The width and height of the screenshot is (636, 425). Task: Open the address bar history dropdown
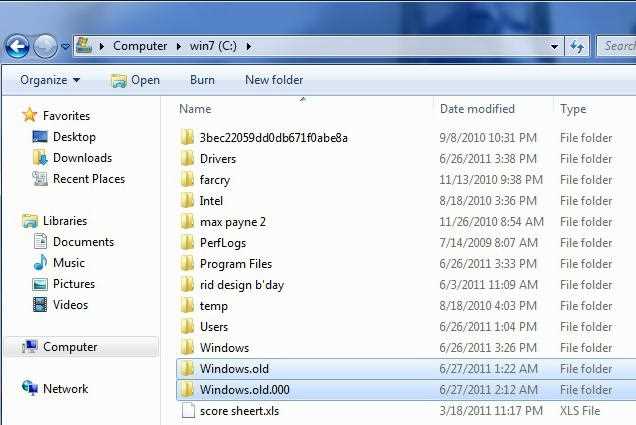pyautogui.click(x=554, y=47)
